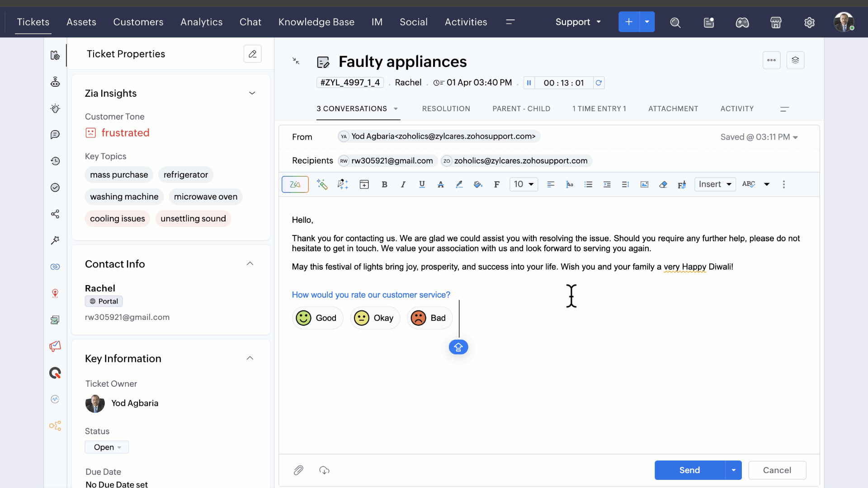The width and height of the screenshot is (868, 488).
Task: Open the marketplace store icon
Action: 776,22
